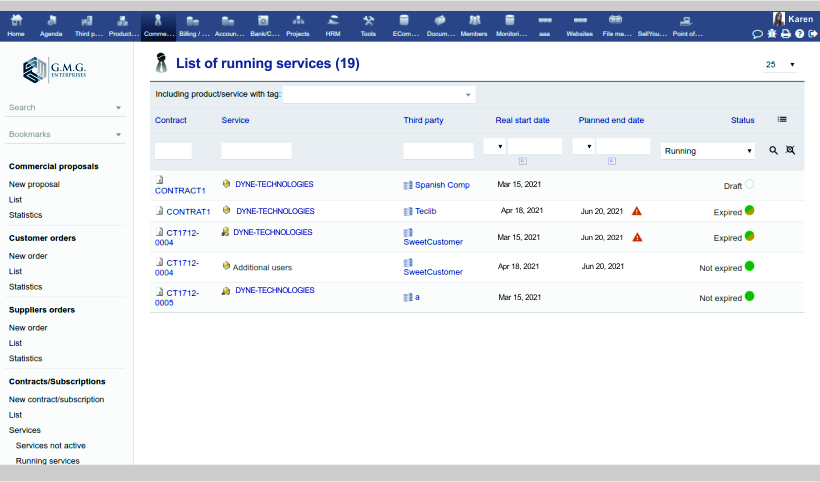Click the remove filters icon
The image size is (820, 482).
[790, 150]
